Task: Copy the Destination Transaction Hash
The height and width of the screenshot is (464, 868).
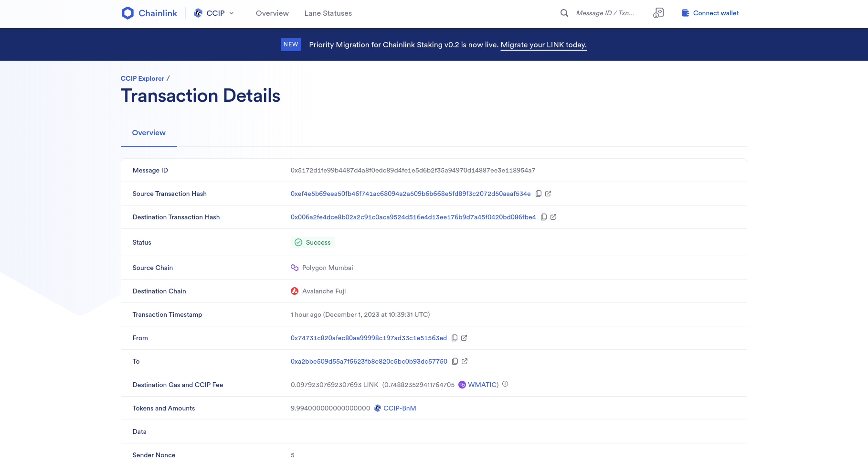Action: (544, 217)
